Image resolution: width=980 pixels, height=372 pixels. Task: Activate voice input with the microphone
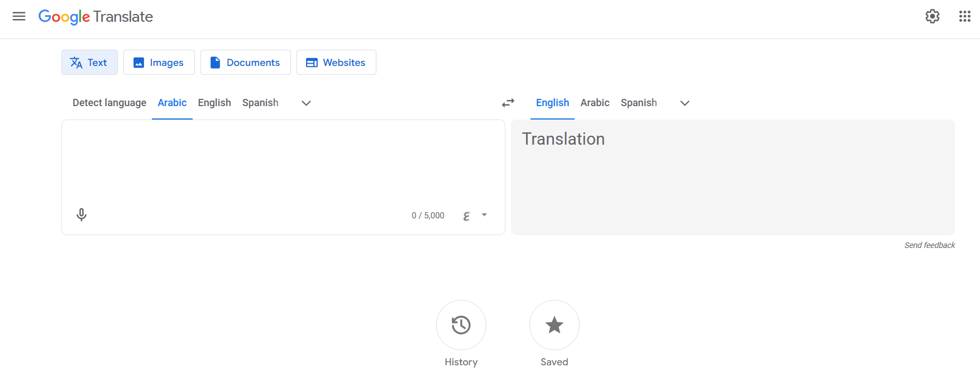[x=82, y=214]
